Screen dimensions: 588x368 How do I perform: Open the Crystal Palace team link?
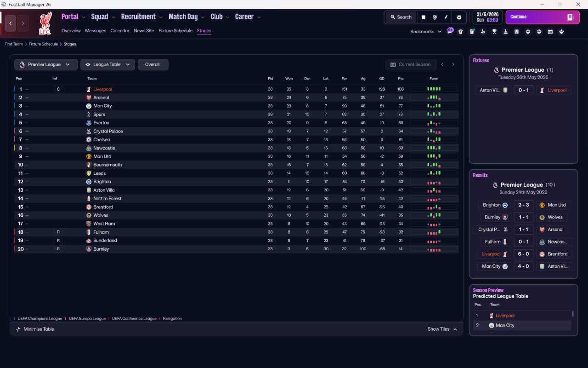108,131
